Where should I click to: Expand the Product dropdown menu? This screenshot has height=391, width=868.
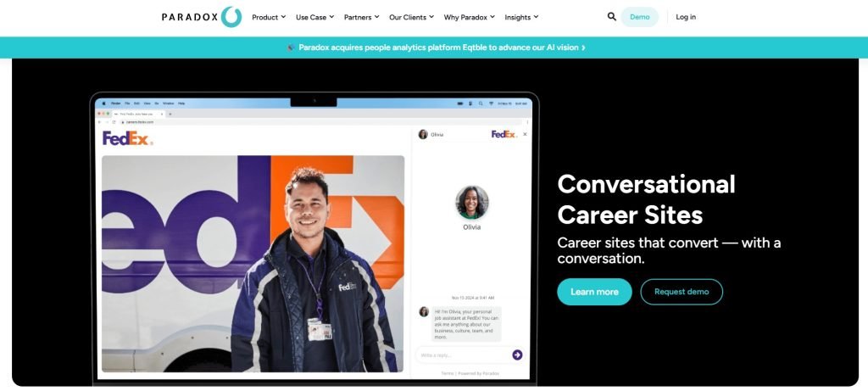tap(269, 17)
